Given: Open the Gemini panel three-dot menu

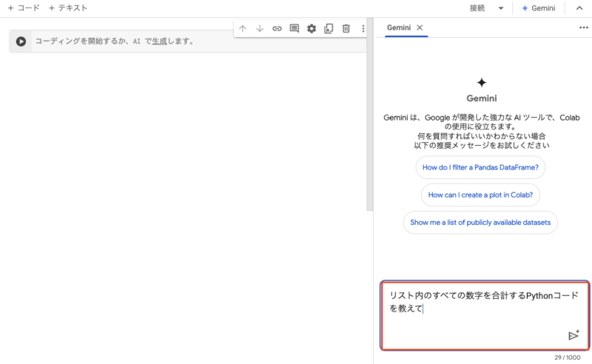Looking at the screenshot, I should 584,27.
